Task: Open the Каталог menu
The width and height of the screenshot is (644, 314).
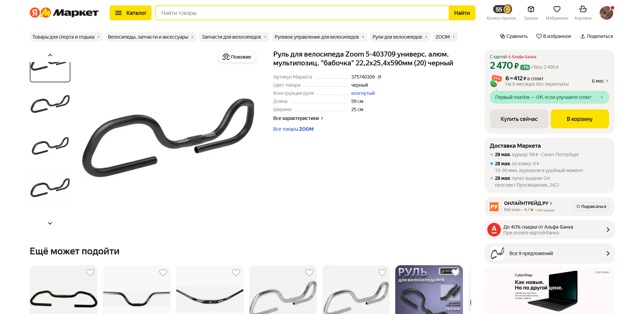Action: (131, 13)
